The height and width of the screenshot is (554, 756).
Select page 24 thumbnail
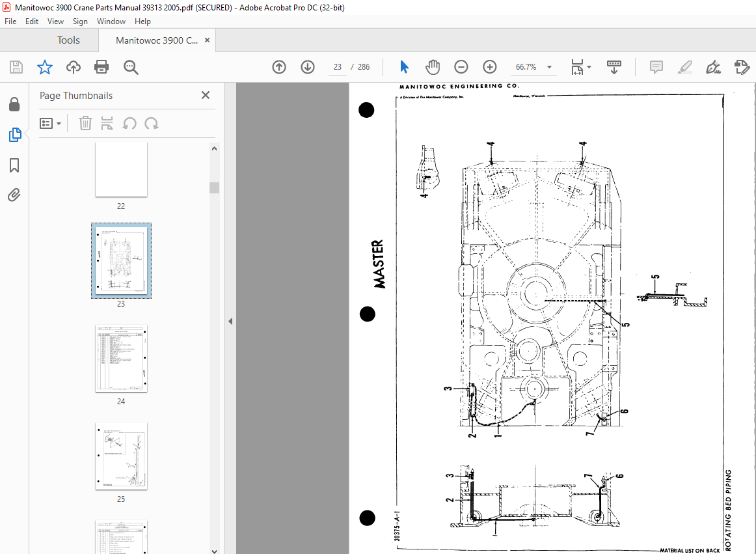(121, 358)
